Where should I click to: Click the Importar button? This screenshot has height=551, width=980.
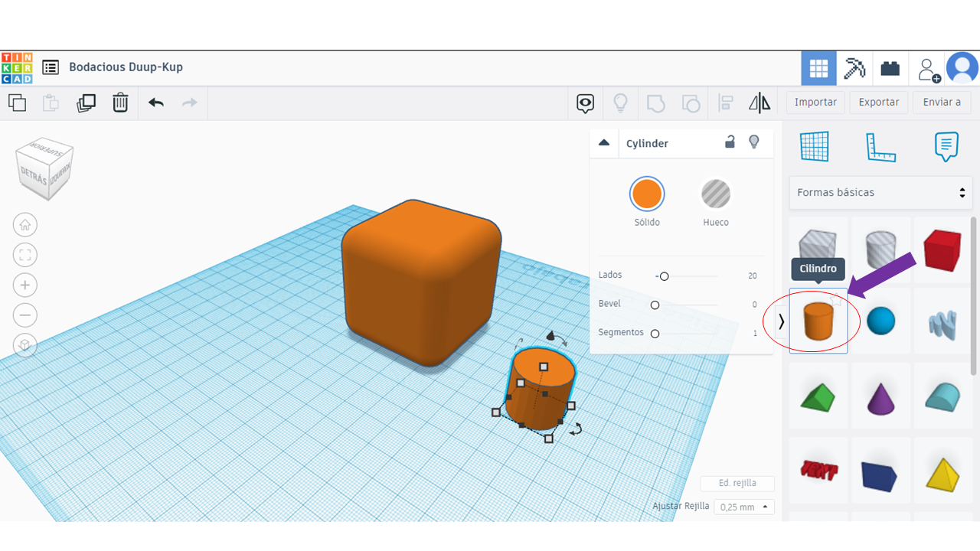pos(815,103)
